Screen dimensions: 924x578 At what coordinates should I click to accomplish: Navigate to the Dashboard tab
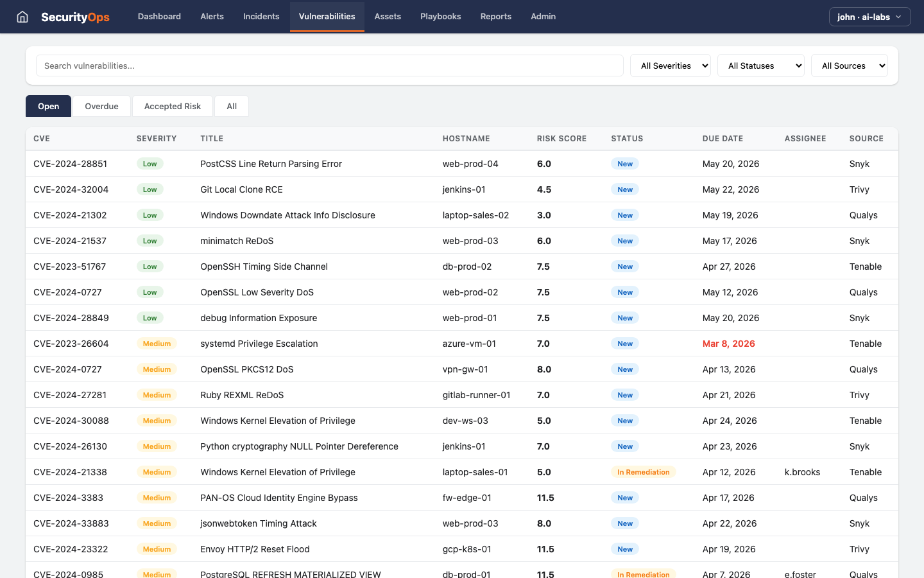[159, 17]
